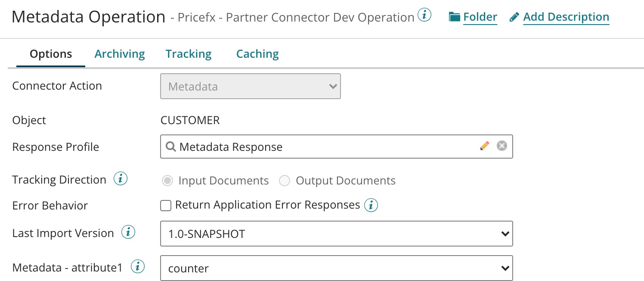This screenshot has height=281, width=644.
Task: Click the magnifier icon in the Response Profile field
Action: point(170,147)
